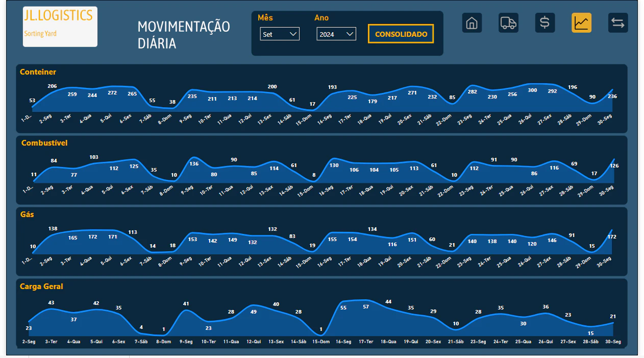Click the Carga Geral chart title

(41, 287)
